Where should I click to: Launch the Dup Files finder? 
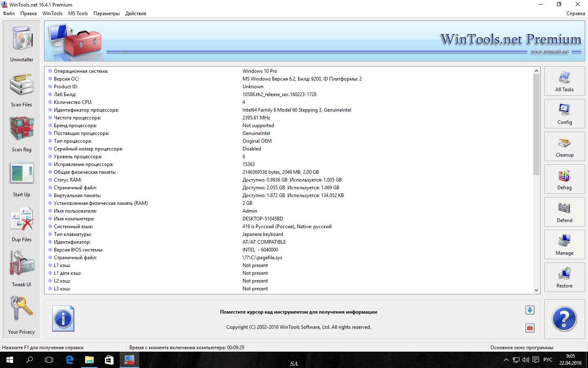(x=22, y=224)
